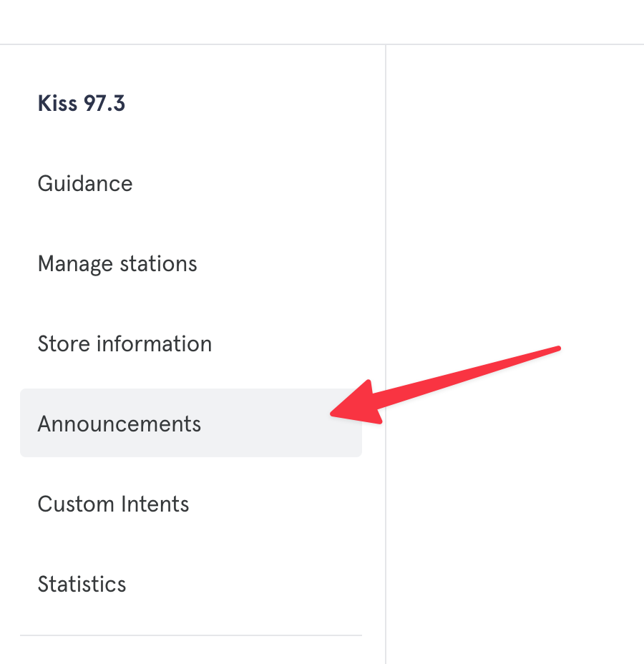
Task: Open Custom Intents page
Action: coord(113,504)
